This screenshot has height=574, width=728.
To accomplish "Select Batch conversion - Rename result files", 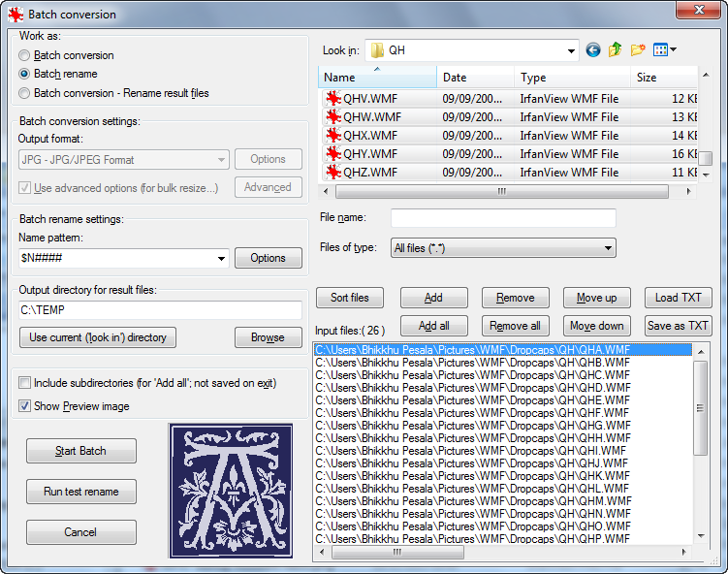I will click(24, 93).
